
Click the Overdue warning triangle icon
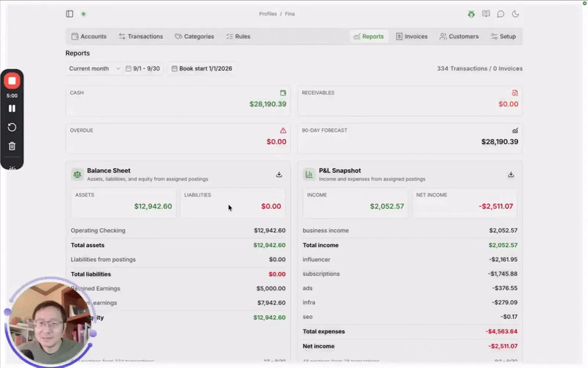coord(283,130)
